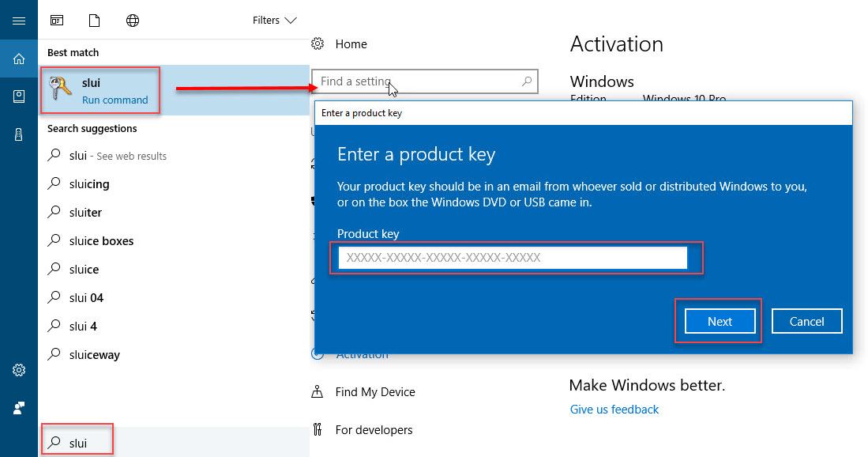Click the slui keys icon
868x457 pixels.
[60, 89]
